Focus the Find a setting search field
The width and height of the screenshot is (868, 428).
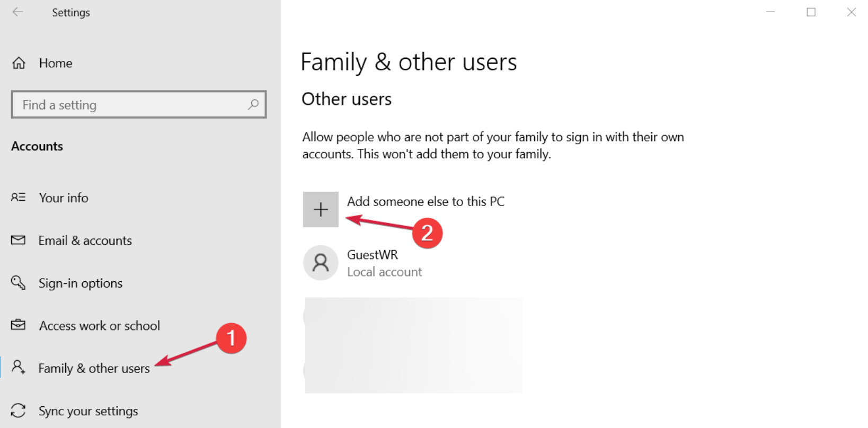(x=139, y=104)
